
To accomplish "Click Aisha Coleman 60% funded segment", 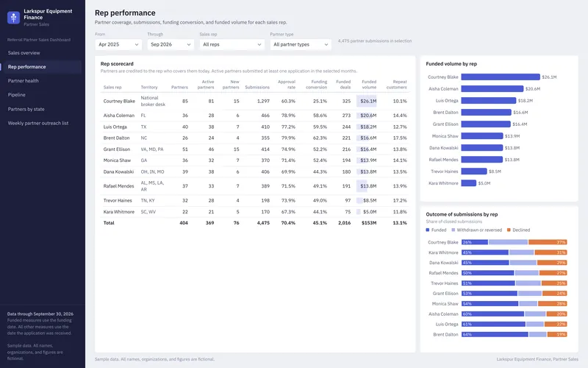I will pyautogui.click(x=492, y=314).
